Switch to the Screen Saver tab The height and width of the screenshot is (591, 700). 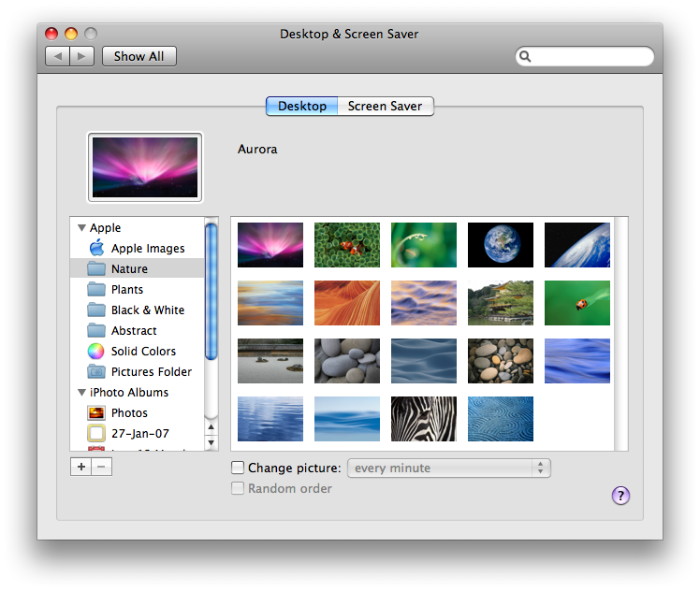[x=385, y=106]
